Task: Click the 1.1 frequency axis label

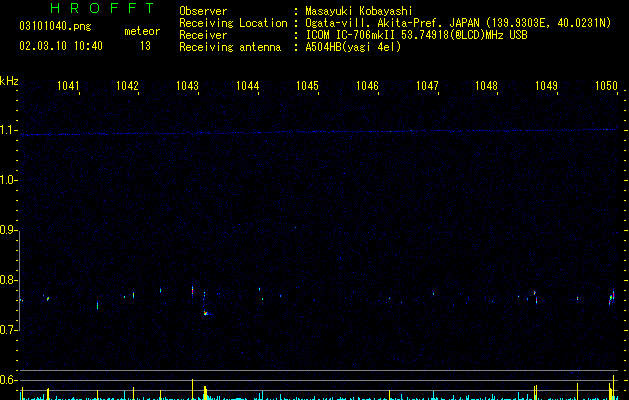Action: pos(8,130)
